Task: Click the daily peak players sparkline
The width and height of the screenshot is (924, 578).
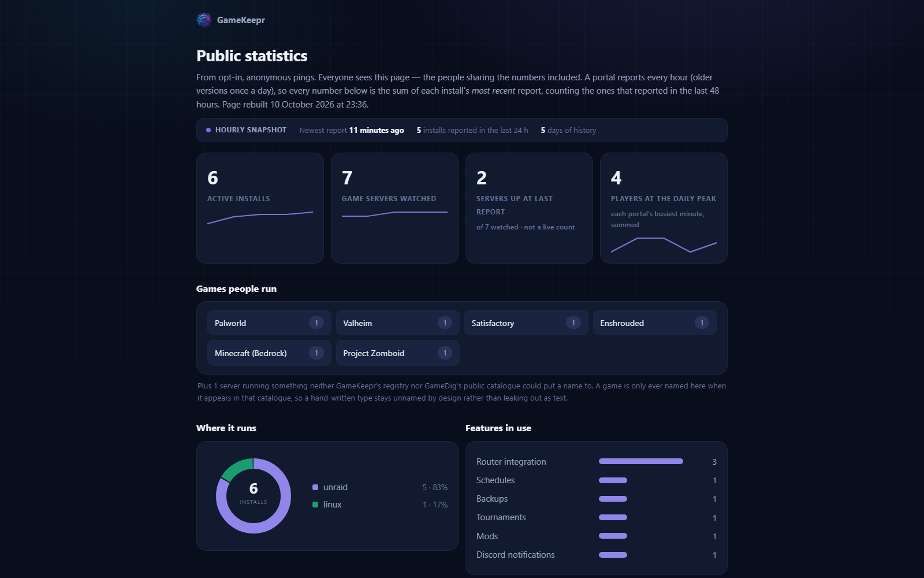Action: tap(664, 245)
